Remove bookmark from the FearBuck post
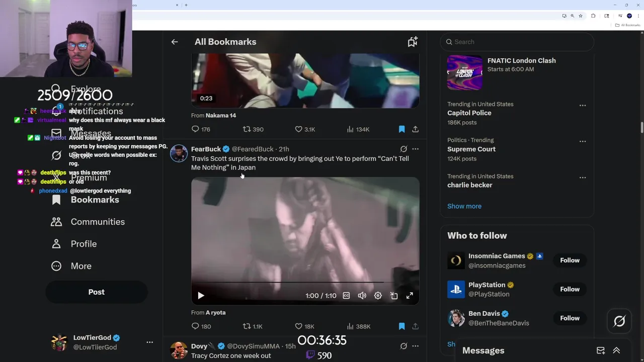Image resolution: width=644 pixels, height=362 pixels. (x=401, y=326)
